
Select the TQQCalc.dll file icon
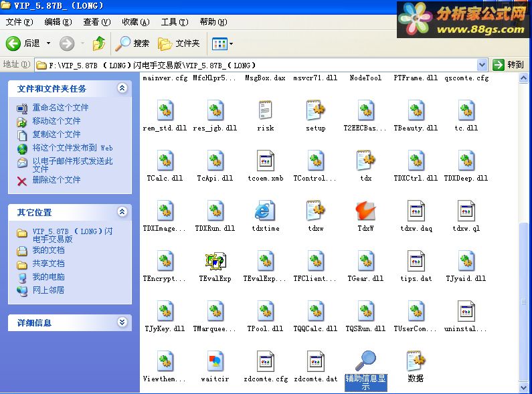pyautogui.click(x=316, y=311)
